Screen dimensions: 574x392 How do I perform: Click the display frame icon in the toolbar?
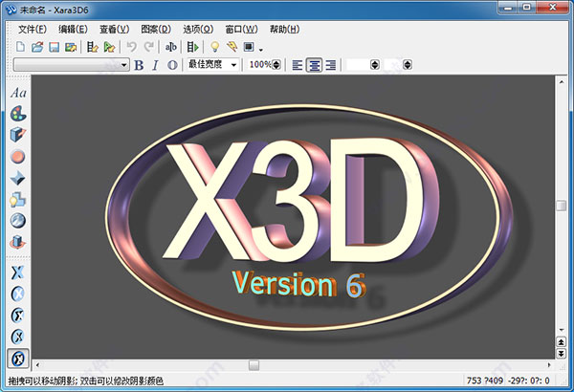click(x=249, y=47)
